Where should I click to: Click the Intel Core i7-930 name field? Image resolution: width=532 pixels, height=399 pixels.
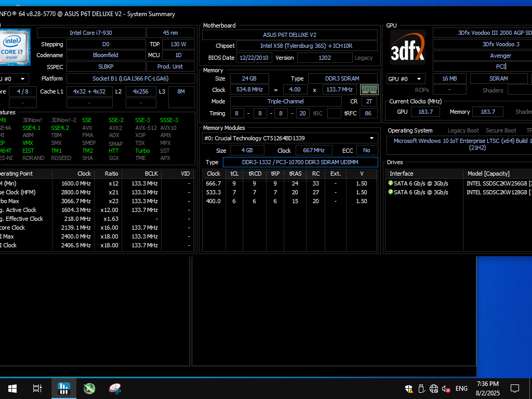pyautogui.click(x=91, y=33)
